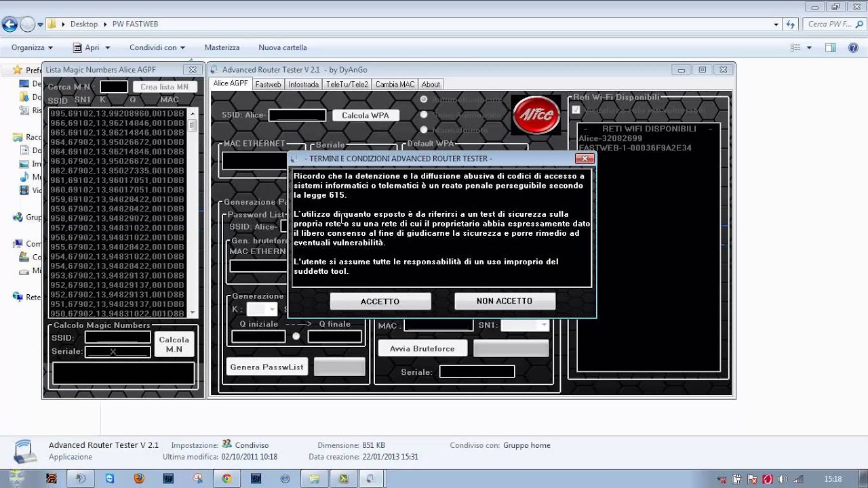Click the magnifier in Explorer search box
Viewport: 868px width, 488px height.
pos(858,24)
